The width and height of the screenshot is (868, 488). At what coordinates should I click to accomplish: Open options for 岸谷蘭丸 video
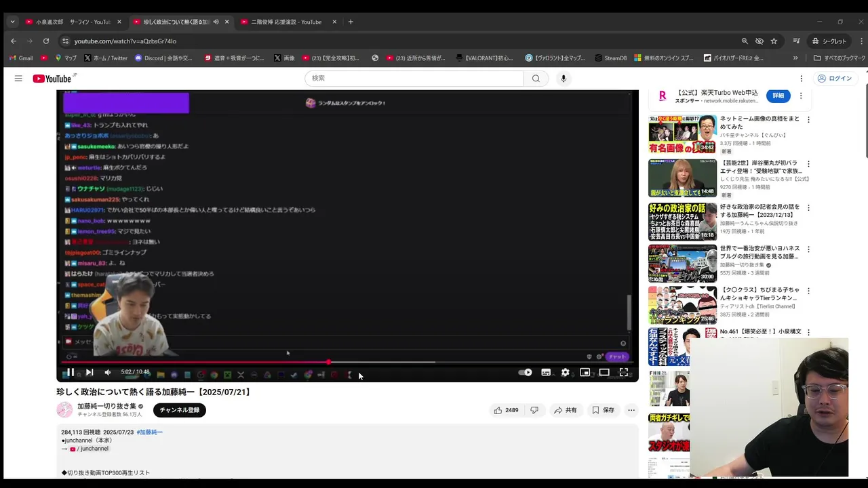(x=808, y=164)
